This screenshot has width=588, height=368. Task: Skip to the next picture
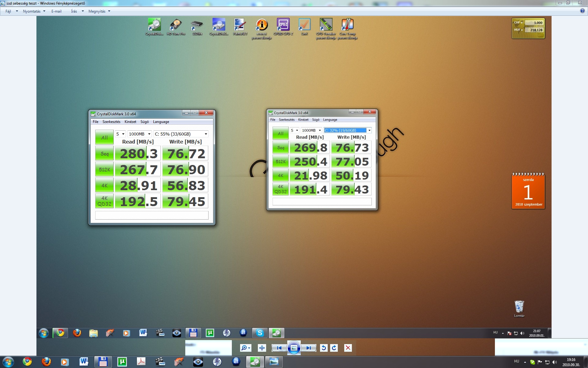point(309,348)
